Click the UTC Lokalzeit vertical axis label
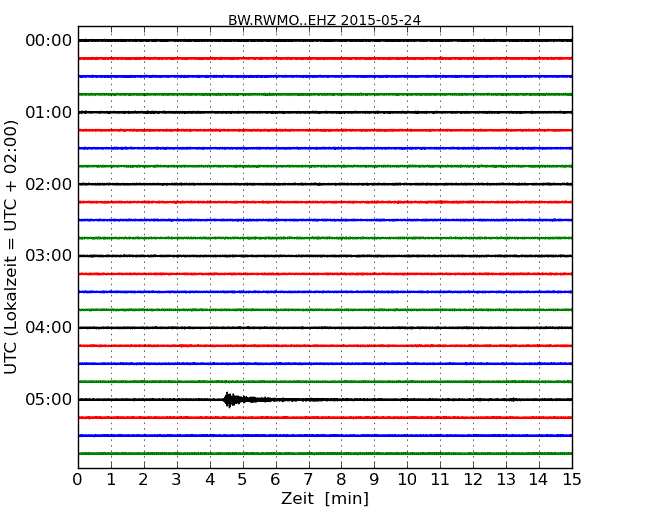650x520 pixels. click(11, 247)
